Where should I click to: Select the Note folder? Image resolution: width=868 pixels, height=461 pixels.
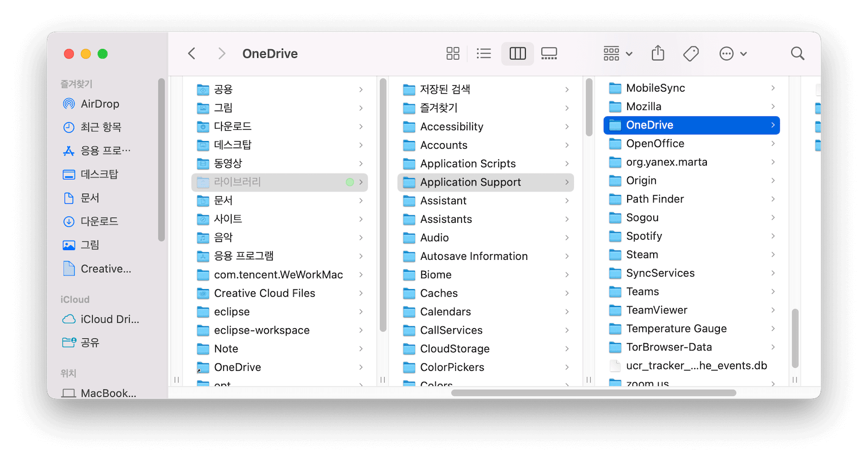coord(279,348)
